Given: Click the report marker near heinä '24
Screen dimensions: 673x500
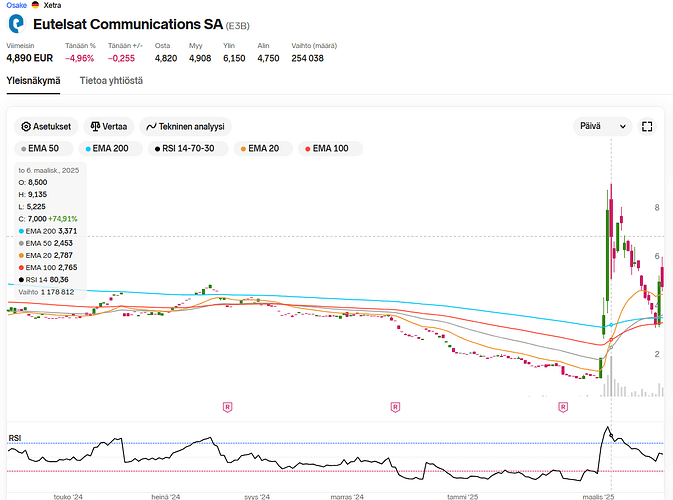Looking at the screenshot, I should click(227, 407).
